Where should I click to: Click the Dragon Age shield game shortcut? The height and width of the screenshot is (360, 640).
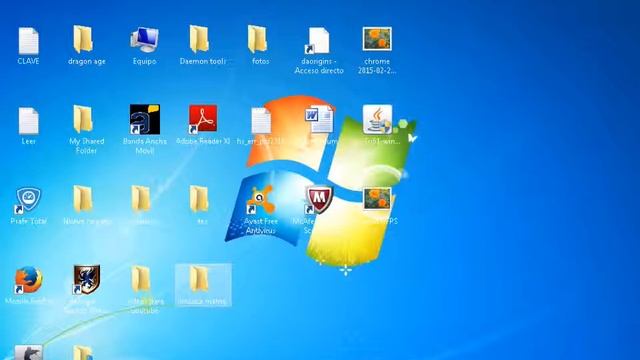[x=86, y=280]
